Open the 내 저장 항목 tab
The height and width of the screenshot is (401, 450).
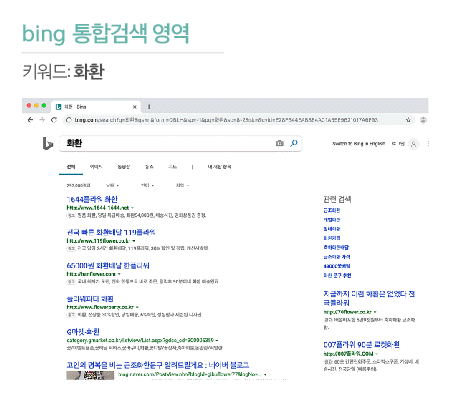tap(219, 167)
